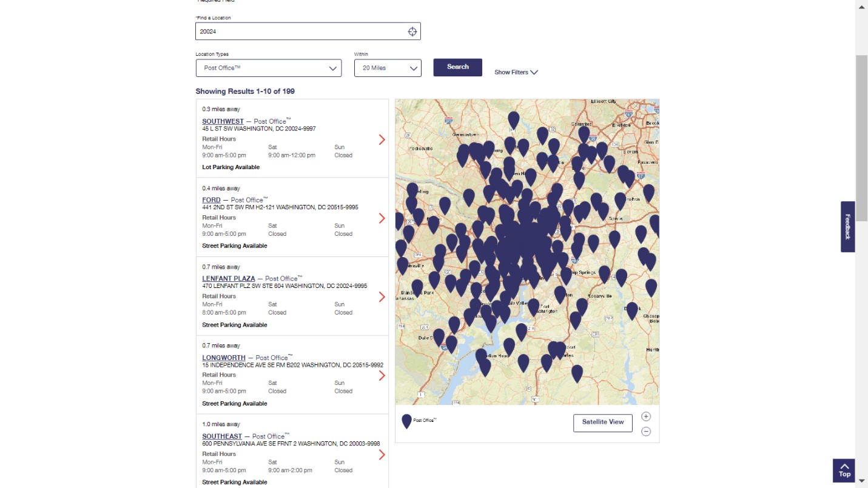Open details arrow for FORD result
The width and height of the screenshot is (868, 488).
tap(382, 218)
